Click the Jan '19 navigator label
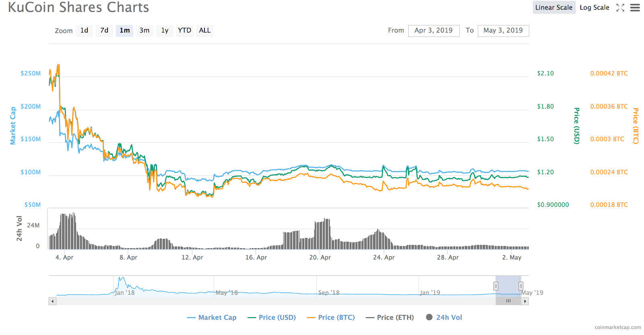 pos(430,293)
